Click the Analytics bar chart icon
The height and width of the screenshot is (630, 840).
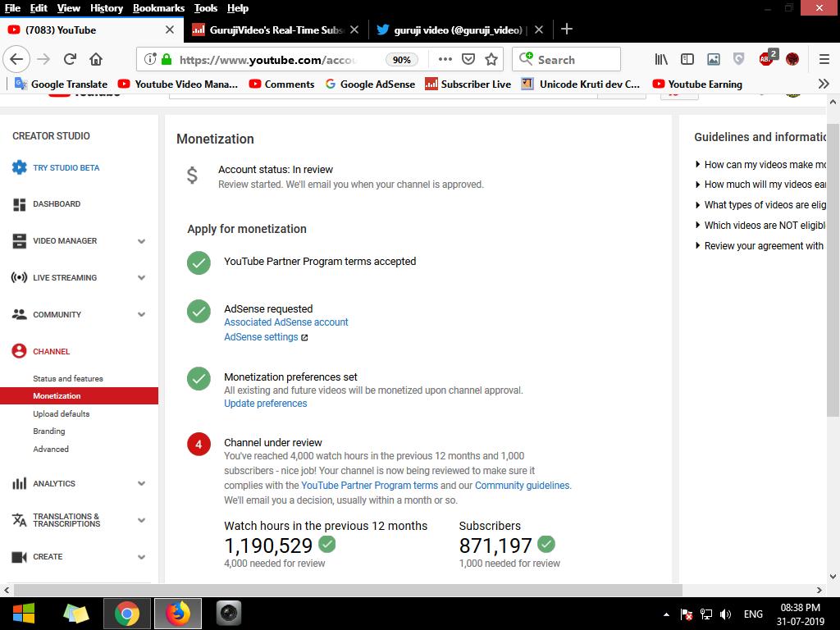[x=20, y=483]
